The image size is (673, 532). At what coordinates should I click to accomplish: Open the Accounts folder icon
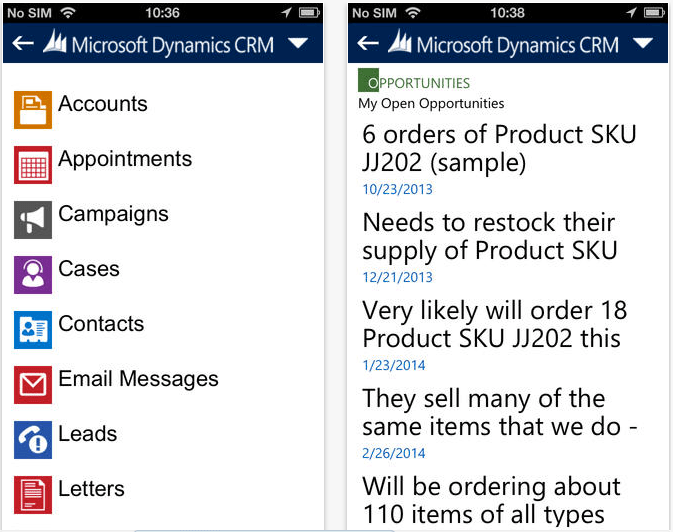pyautogui.click(x=33, y=109)
